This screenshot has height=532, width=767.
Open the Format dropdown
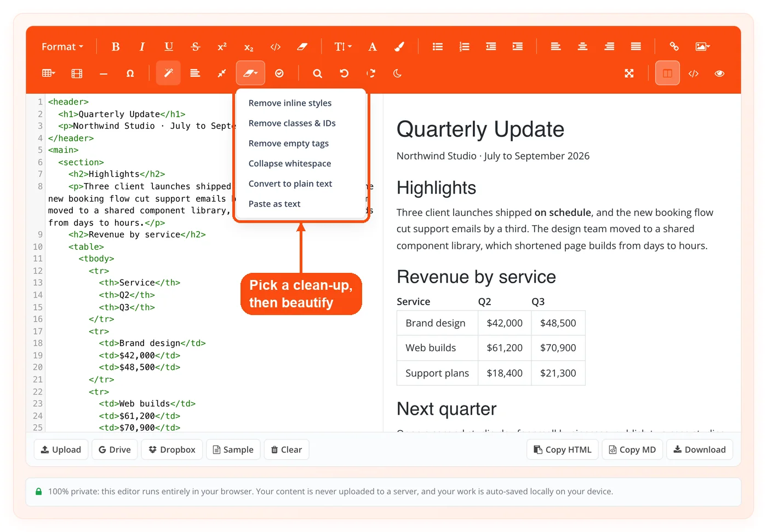tap(62, 47)
